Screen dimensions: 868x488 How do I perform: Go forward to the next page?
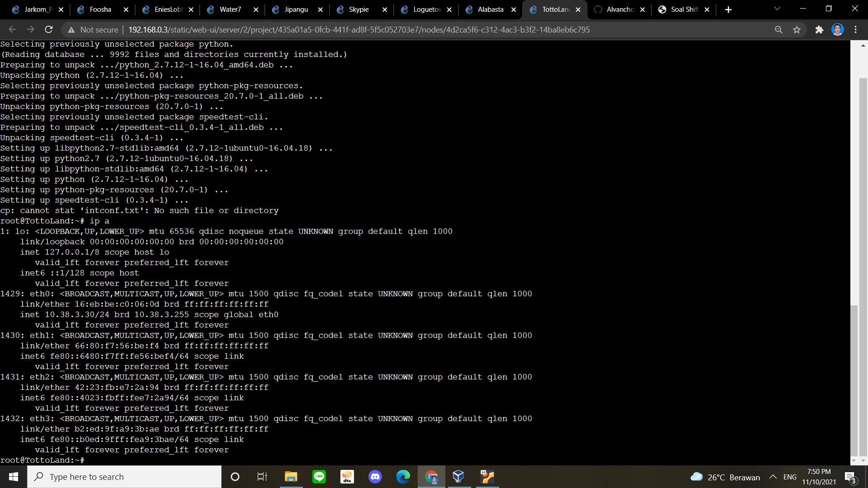click(x=30, y=29)
